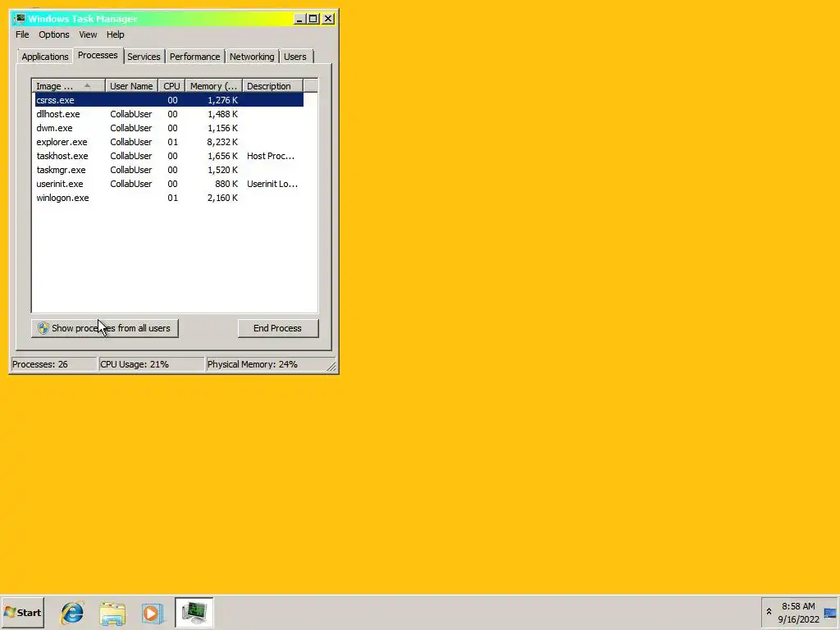Switch to the Services tab
The height and width of the screenshot is (630, 840).
144,57
